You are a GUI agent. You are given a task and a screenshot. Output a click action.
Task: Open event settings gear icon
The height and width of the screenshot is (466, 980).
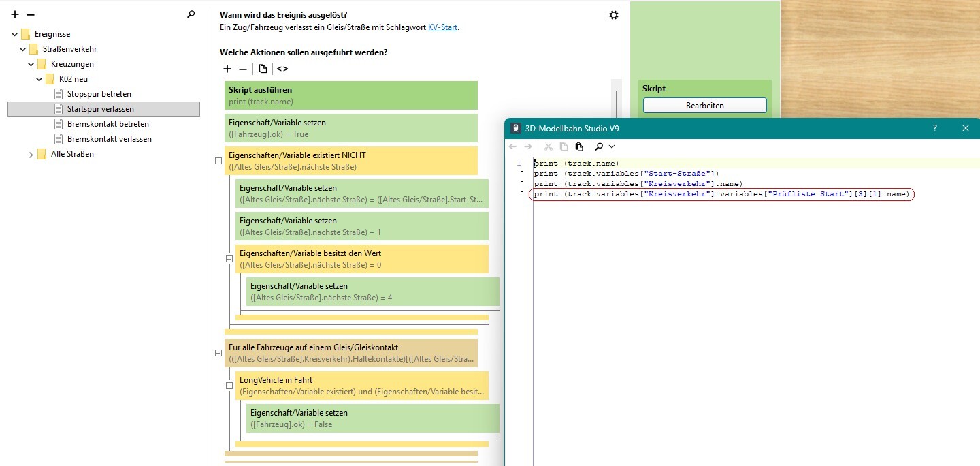pyautogui.click(x=614, y=15)
